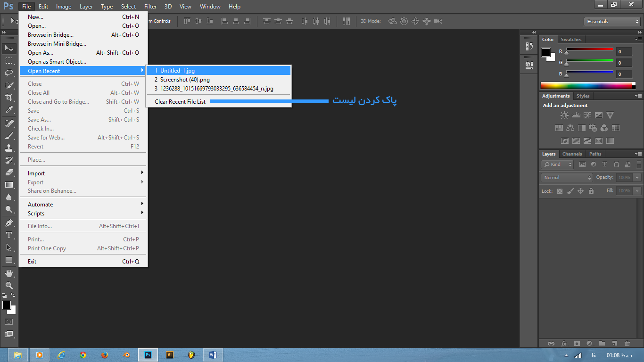Screen dimensions: 644x362
Task: Expand the Import submenu
Action: tap(83, 173)
